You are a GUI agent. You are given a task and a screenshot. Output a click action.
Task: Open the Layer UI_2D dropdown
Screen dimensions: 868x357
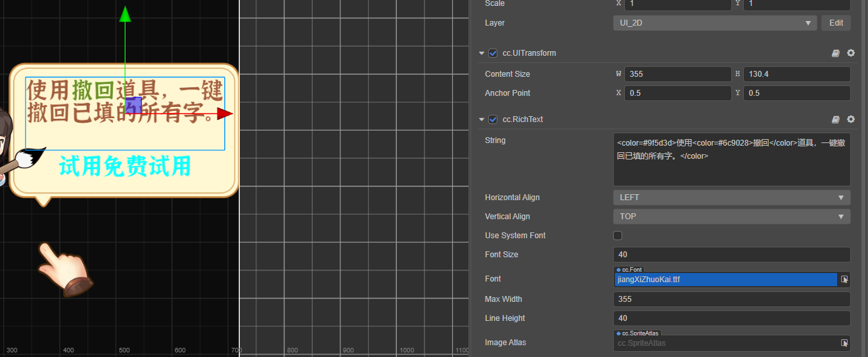pos(715,23)
